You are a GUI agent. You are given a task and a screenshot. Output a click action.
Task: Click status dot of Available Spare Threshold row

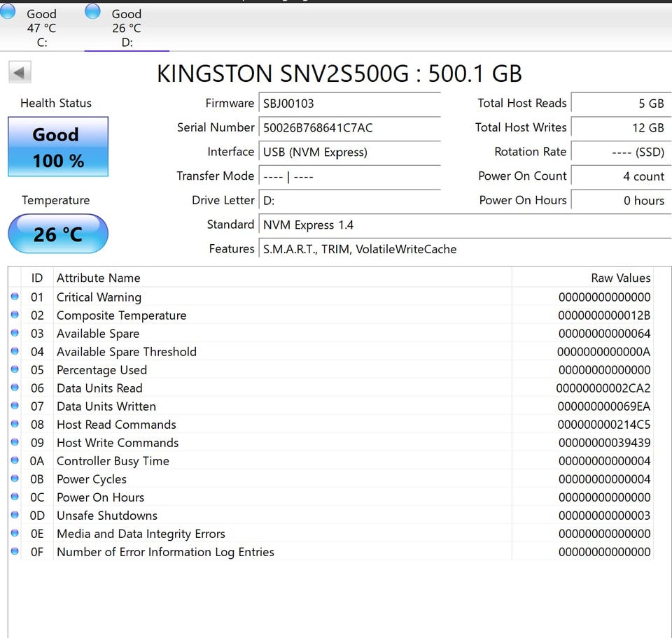click(15, 351)
